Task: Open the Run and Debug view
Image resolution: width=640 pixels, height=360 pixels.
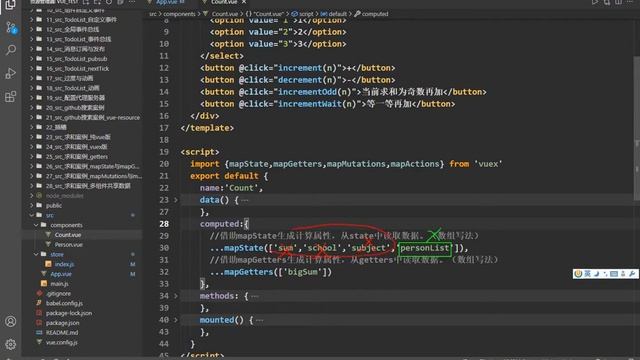Action: pyautogui.click(x=11, y=73)
